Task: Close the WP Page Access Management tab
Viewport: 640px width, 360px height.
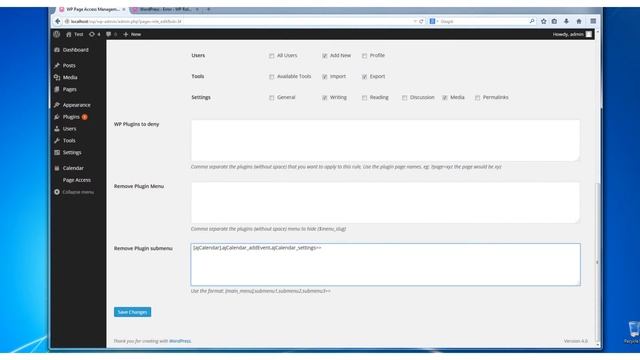Action: coord(124,9)
